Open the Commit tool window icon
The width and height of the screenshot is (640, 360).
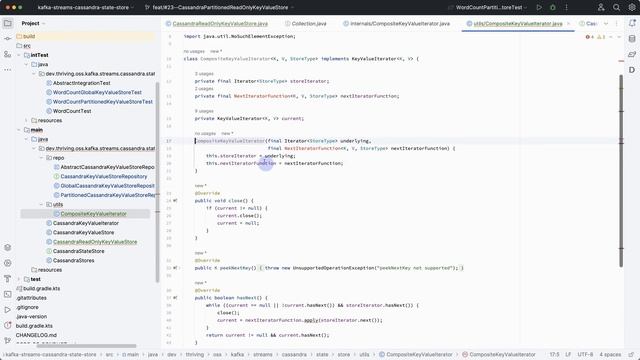(x=7, y=38)
